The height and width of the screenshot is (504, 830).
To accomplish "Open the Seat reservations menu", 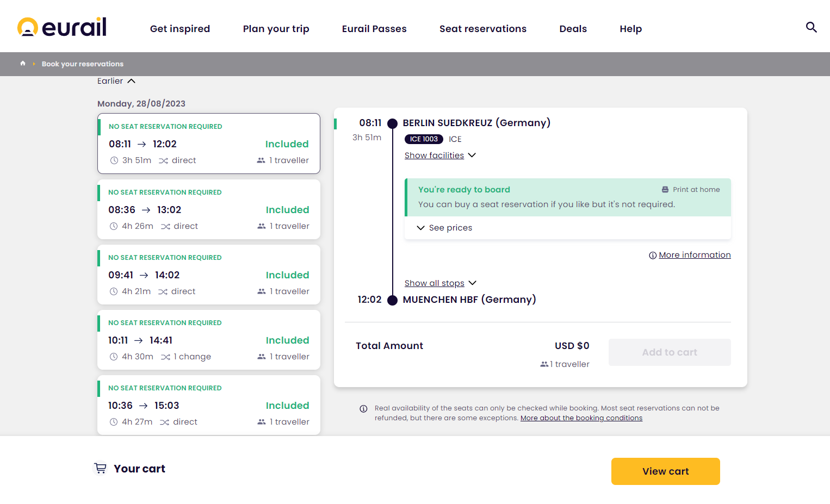I will click(482, 29).
